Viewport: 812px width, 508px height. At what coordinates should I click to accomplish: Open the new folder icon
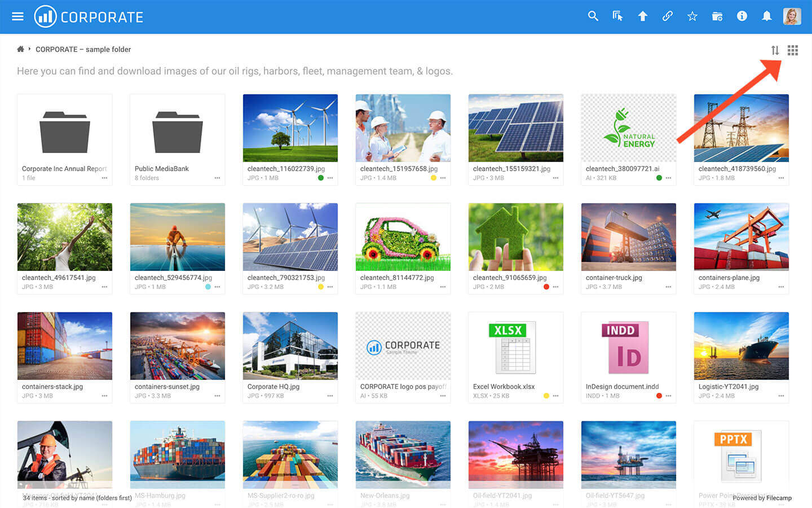pos(717,16)
